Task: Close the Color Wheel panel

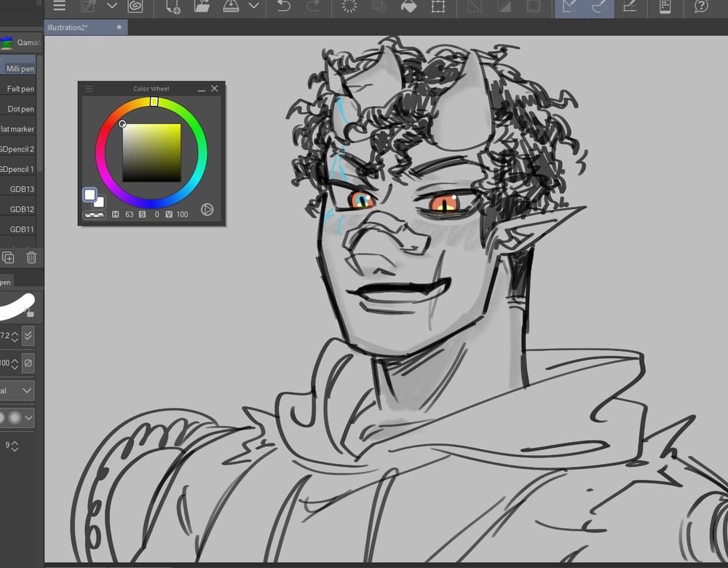Action: pos(215,88)
